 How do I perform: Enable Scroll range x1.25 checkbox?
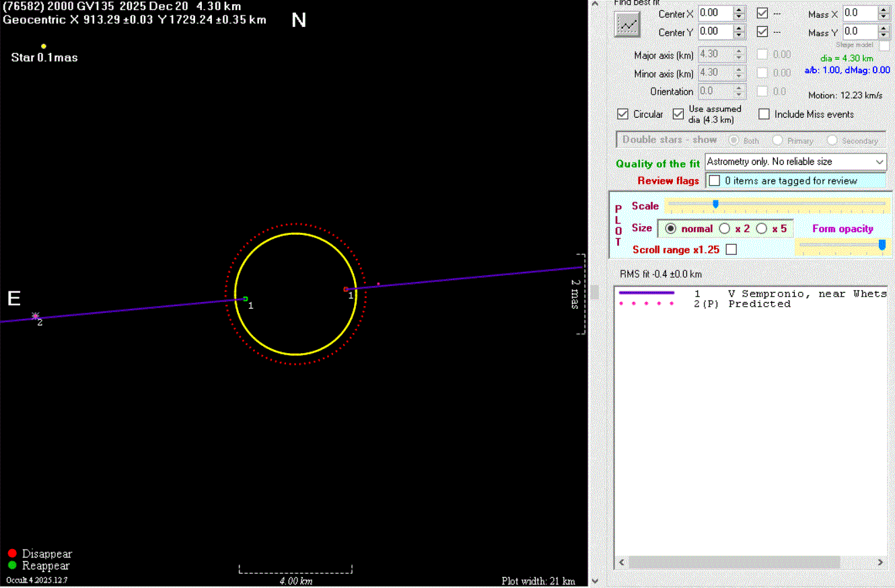click(x=731, y=250)
